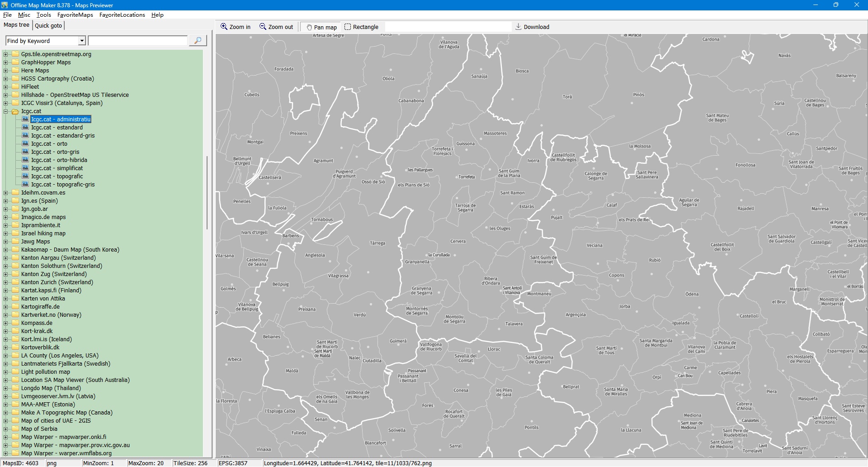Image resolution: width=868 pixels, height=467 pixels.
Task: Open the Find by Keyword dropdown
Action: tap(82, 41)
